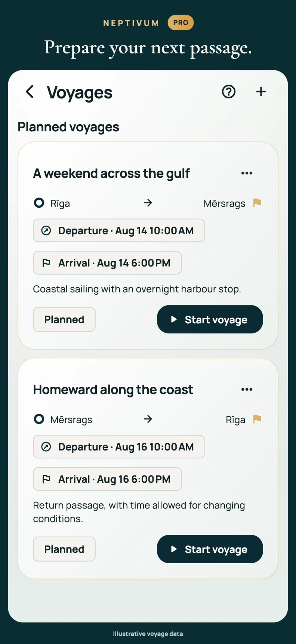The height and width of the screenshot is (644, 296).
Task: Click Planned status on the gulf voyage
Action: 64,320
